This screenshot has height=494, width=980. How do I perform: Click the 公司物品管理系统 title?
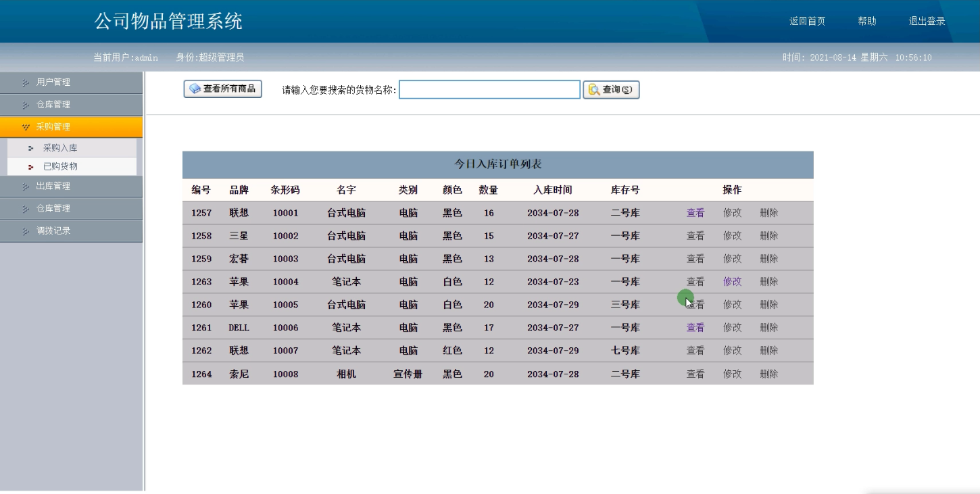[168, 22]
